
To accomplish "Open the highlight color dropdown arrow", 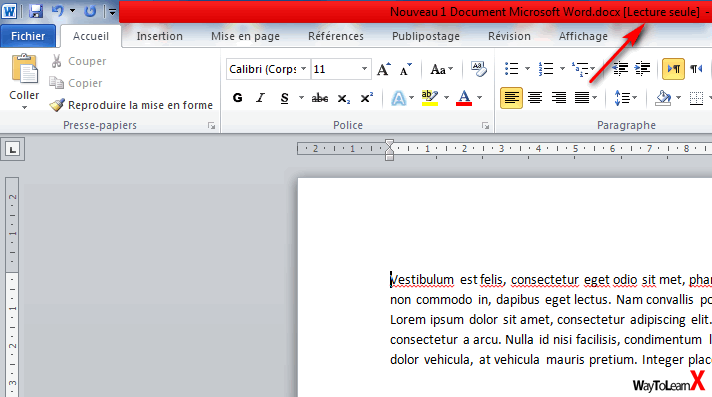I will pyautogui.click(x=446, y=98).
